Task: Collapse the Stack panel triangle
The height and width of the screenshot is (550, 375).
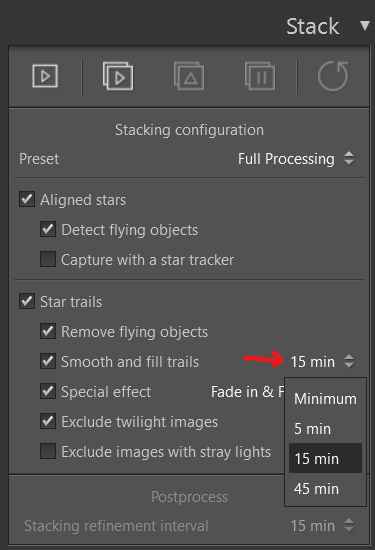Action: click(x=365, y=26)
